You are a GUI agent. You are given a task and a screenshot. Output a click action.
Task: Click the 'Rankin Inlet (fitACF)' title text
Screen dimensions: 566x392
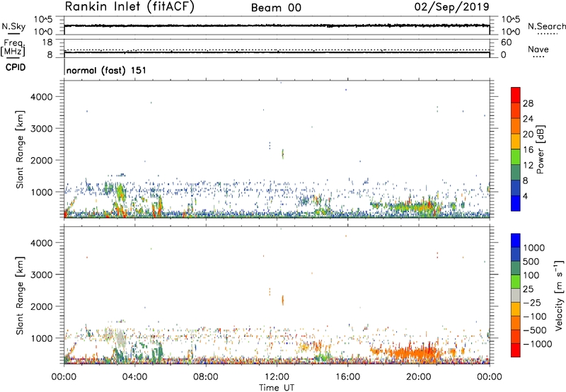point(129,7)
